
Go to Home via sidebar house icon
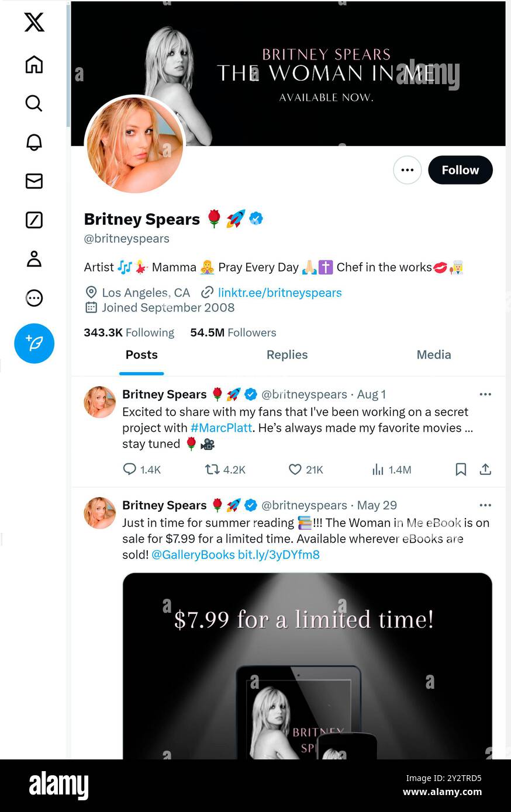34,64
